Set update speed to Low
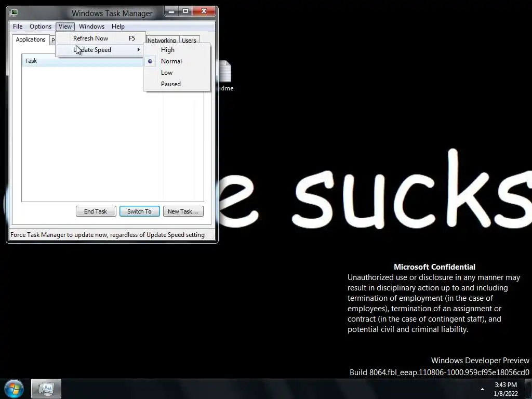Viewport: 532px width, 399px height. (x=177, y=73)
